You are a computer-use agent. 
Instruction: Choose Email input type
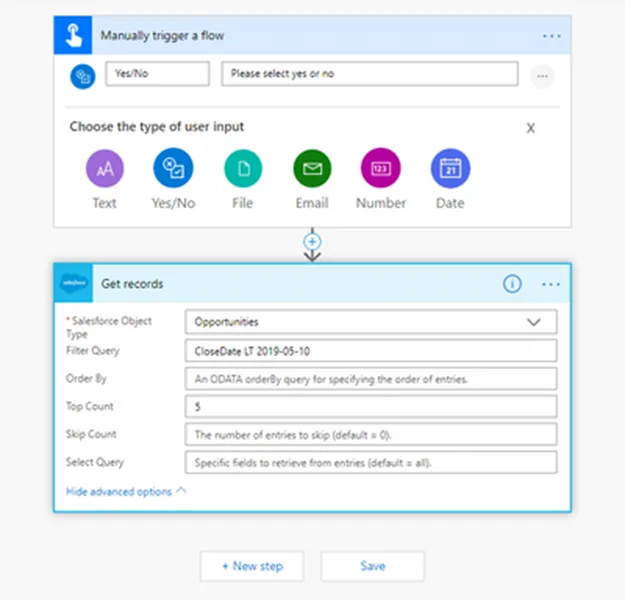pyautogui.click(x=312, y=168)
